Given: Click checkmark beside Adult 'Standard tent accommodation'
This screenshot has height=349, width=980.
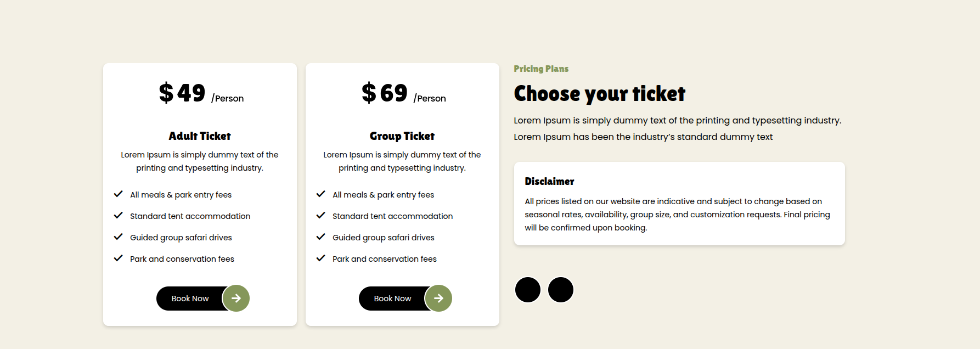Looking at the screenshot, I should 118,216.
